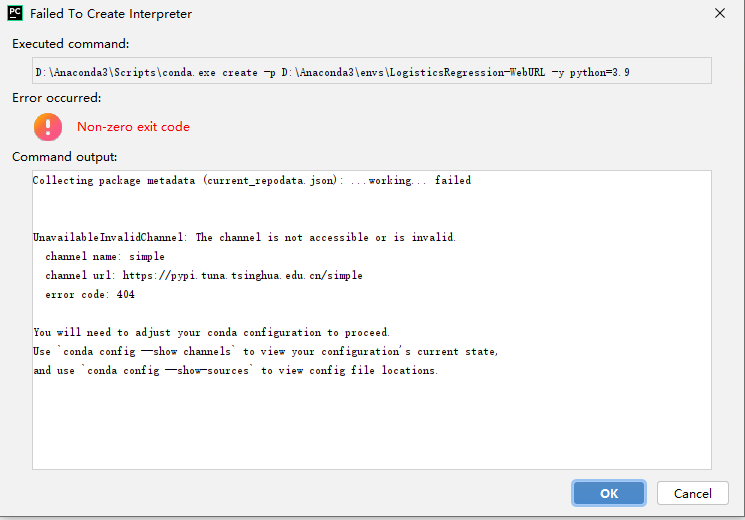Dismiss the dialog with Cancel

tap(692, 493)
